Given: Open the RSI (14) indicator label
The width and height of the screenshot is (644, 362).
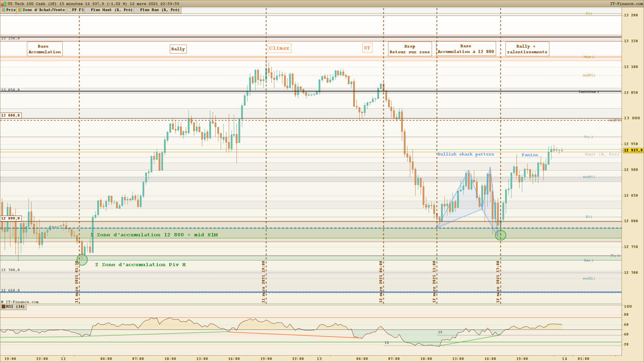Looking at the screenshot, I should (x=15, y=307).
